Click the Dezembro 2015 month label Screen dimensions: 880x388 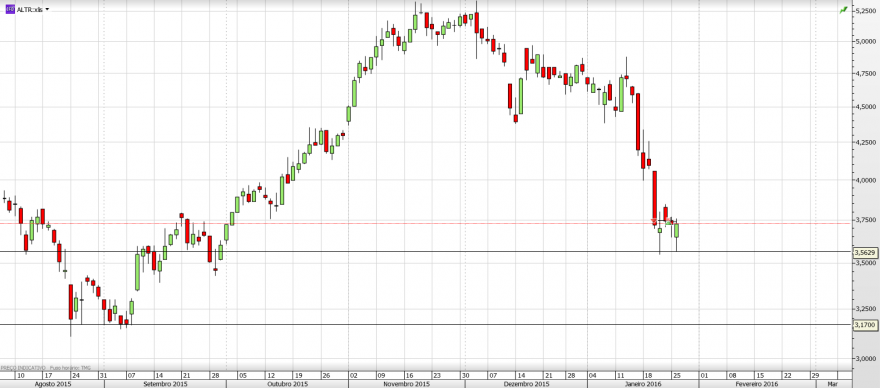tap(525, 384)
